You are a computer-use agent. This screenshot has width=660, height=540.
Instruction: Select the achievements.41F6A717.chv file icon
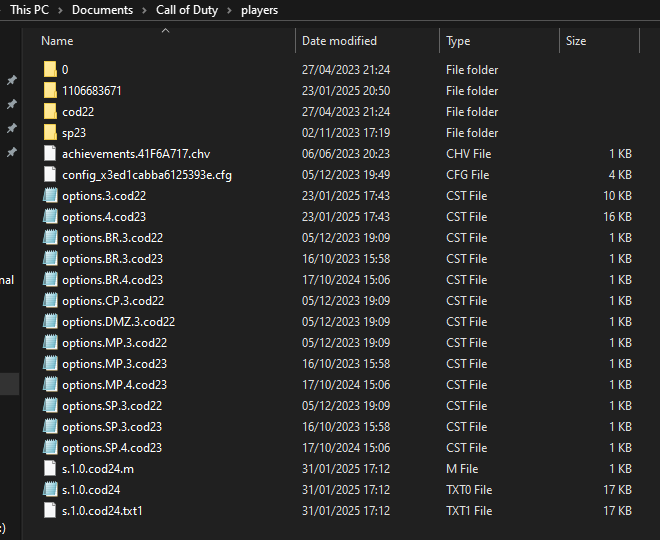point(50,154)
